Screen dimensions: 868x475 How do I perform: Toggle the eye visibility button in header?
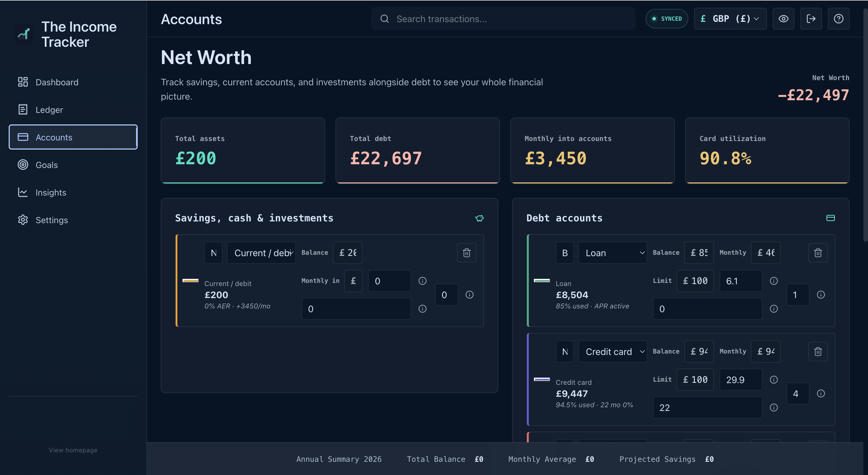click(x=783, y=19)
